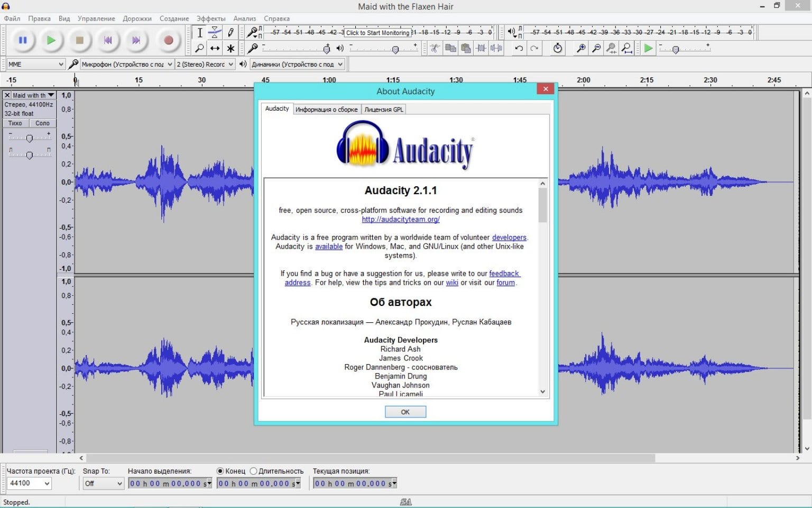Switch to the Лицензия GPL tab
This screenshot has height=508, width=812.
(x=383, y=108)
